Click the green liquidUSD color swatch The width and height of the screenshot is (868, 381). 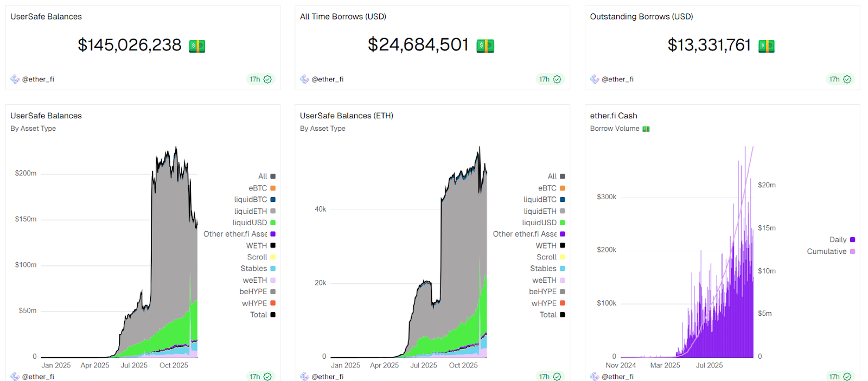pos(273,223)
